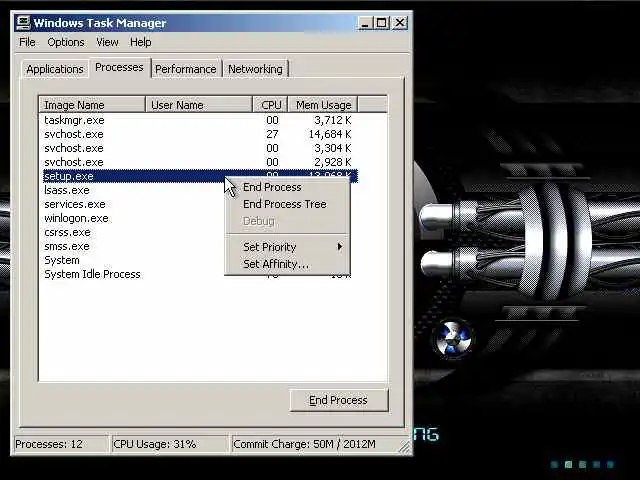Select the svchost.exe row using 3,304 K
Image resolution: width=640 pixels, height=480 pixels.
click(200, 148)
